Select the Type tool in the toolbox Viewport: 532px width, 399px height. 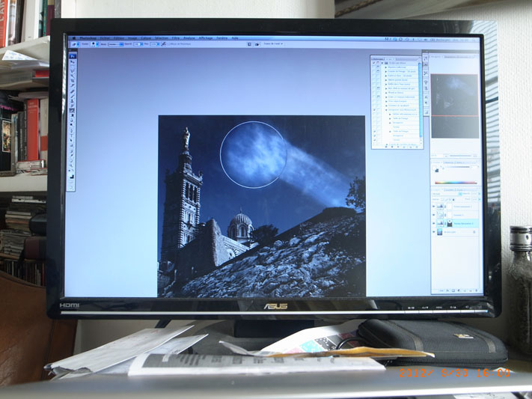(x=73, y=135)
